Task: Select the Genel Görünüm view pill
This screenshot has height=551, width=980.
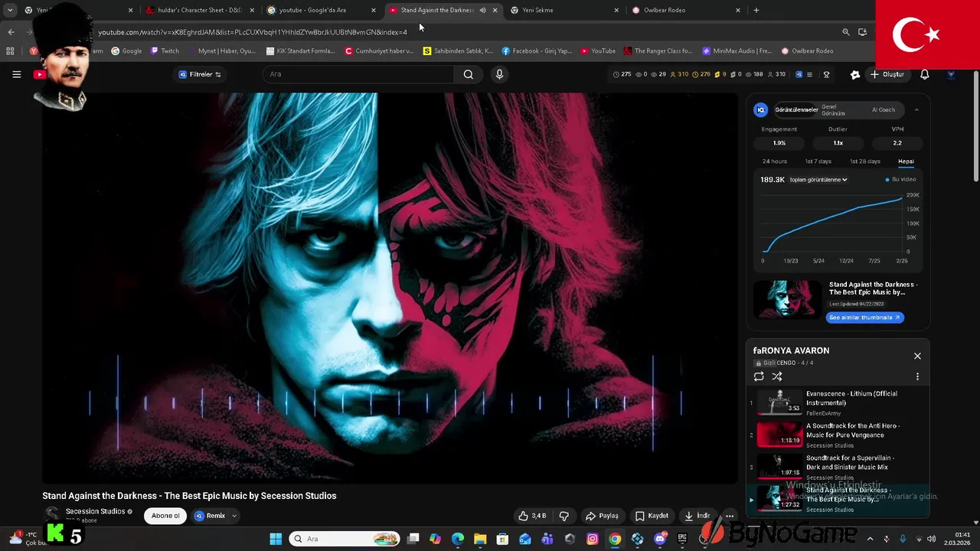Action: click(x=834, y=109)
